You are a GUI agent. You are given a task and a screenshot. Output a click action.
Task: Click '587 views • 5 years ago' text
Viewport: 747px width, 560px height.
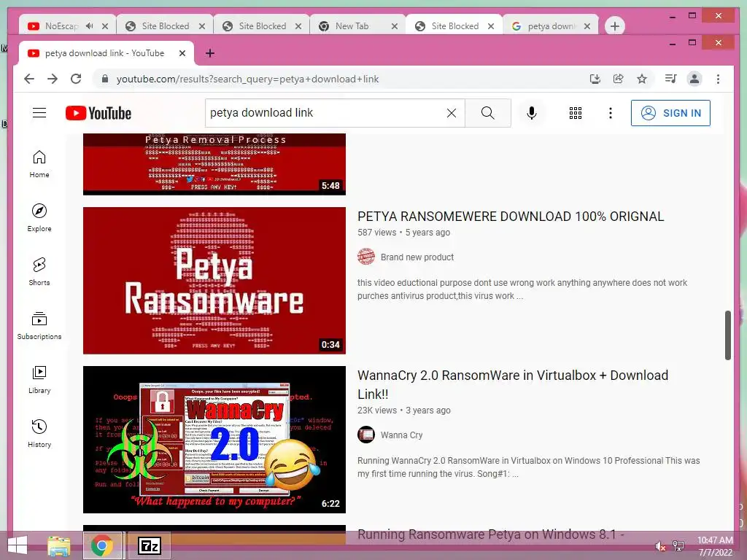pos(403,233)
